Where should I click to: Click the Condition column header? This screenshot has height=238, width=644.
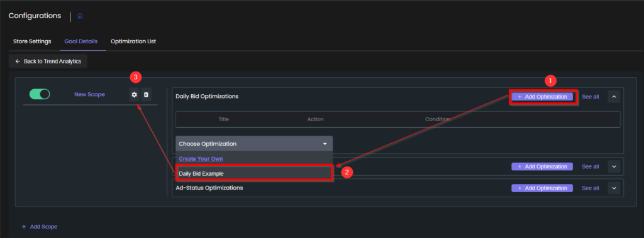(x=438, y=119)
